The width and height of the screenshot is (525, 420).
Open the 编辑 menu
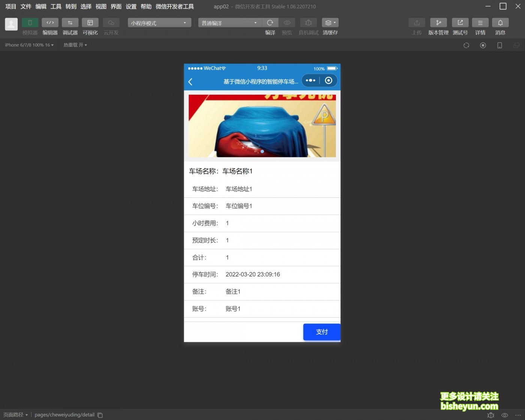[41, 6]
